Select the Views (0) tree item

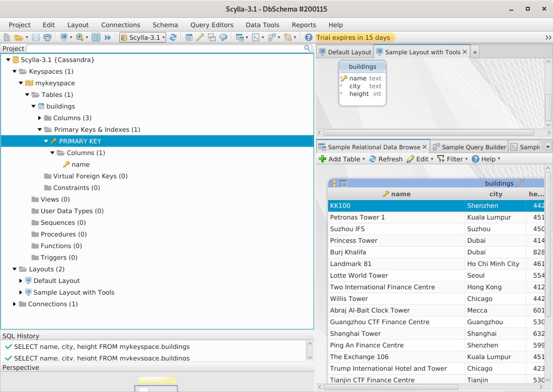click(x=55, y=199)
